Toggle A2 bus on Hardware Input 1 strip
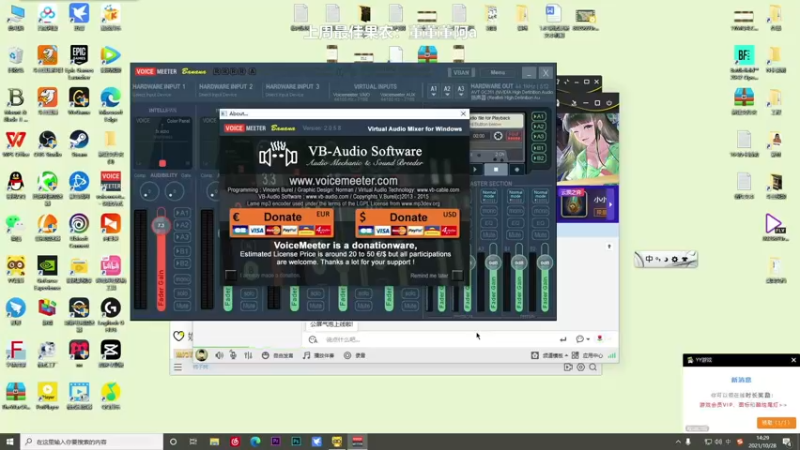The height and width of the screenshot is (450, 800). pyautogui.click(x=182, y=225)
